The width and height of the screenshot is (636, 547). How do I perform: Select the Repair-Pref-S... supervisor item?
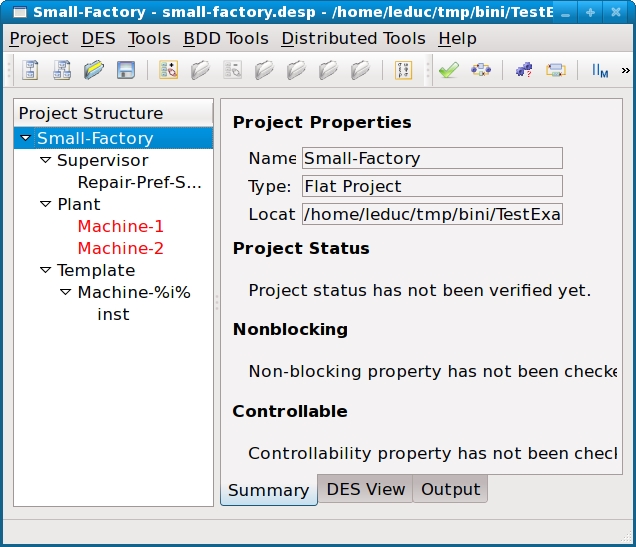pos(139,182)
